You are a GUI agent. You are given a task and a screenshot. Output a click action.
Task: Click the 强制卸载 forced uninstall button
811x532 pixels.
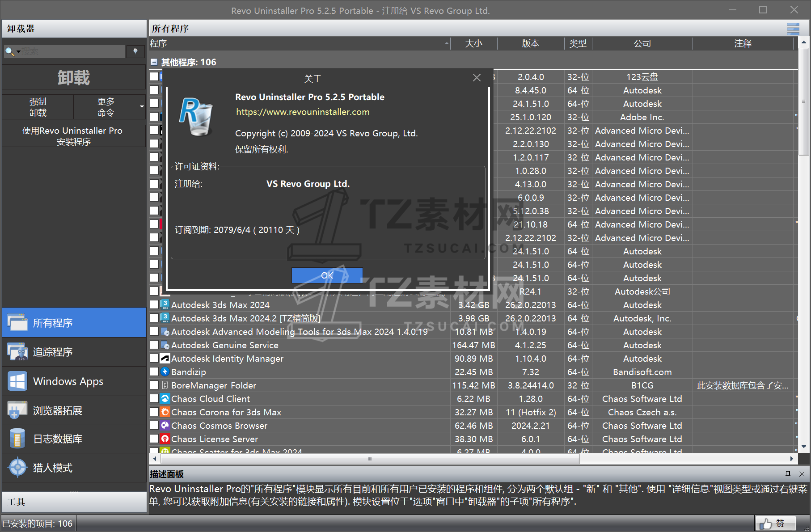tap(38, 107)
